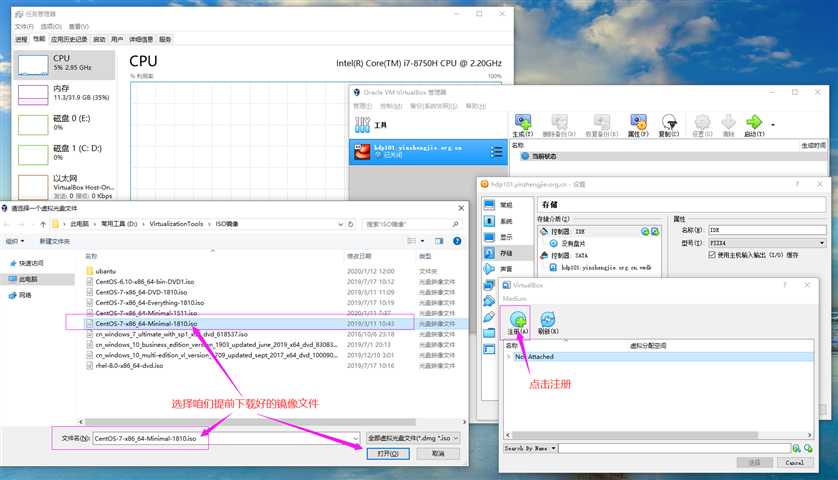The image size is (838, 480).
Task: Switch to the 启动 tab in Task Manager
Action: pos(99,39)
